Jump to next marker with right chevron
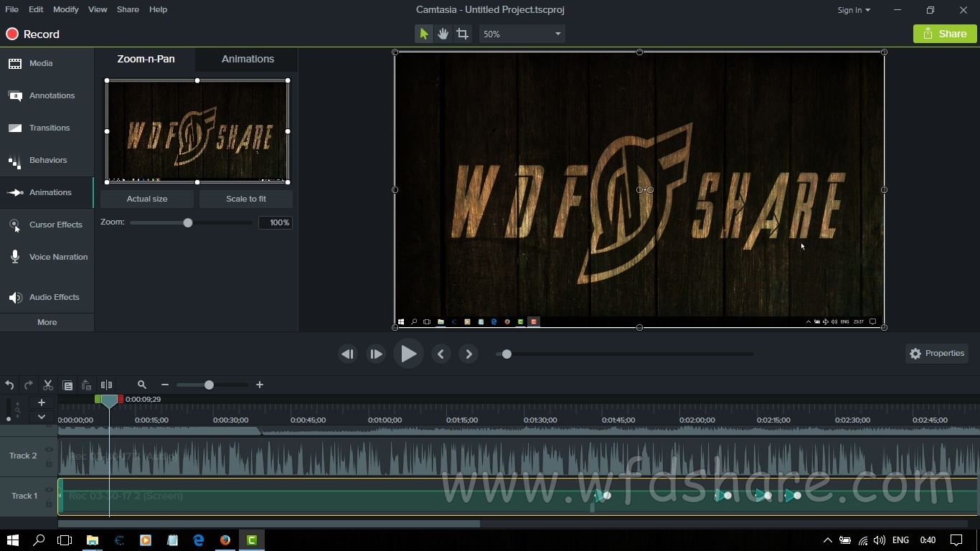 [468, 354]
